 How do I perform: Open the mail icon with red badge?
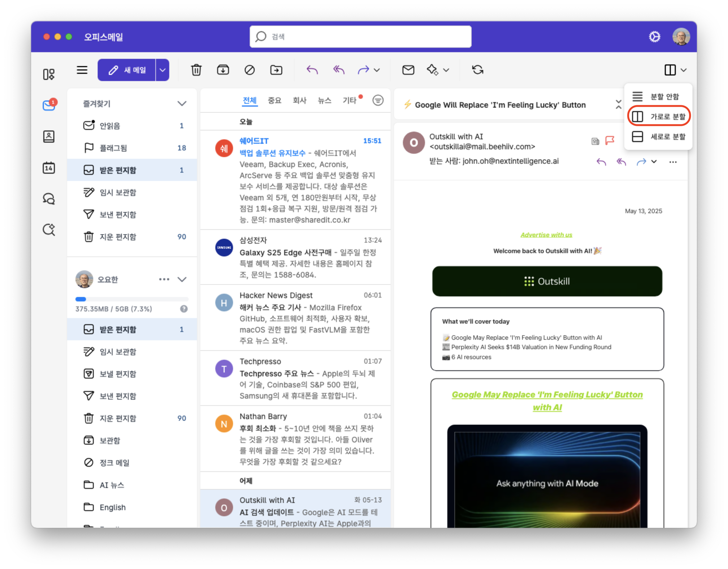(49, 105)
